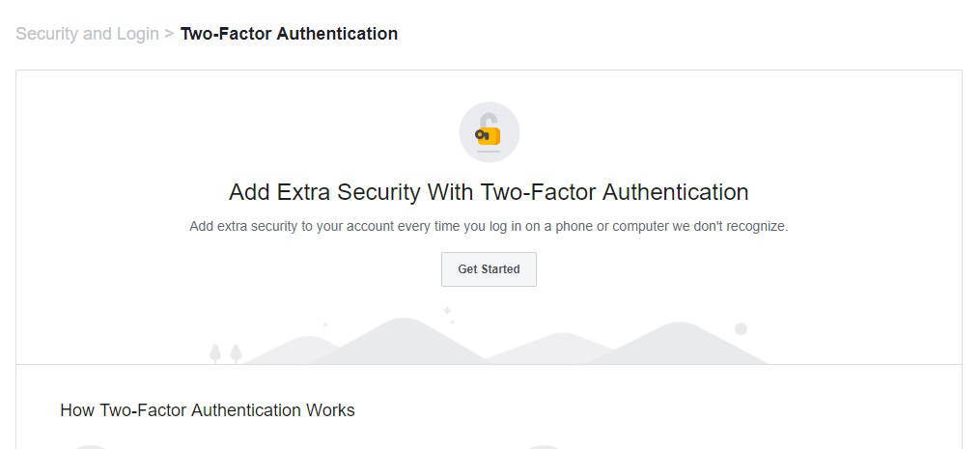Click the leftmost tree in the illustration
Screen dimensions: 980x449
pos(215,353)
